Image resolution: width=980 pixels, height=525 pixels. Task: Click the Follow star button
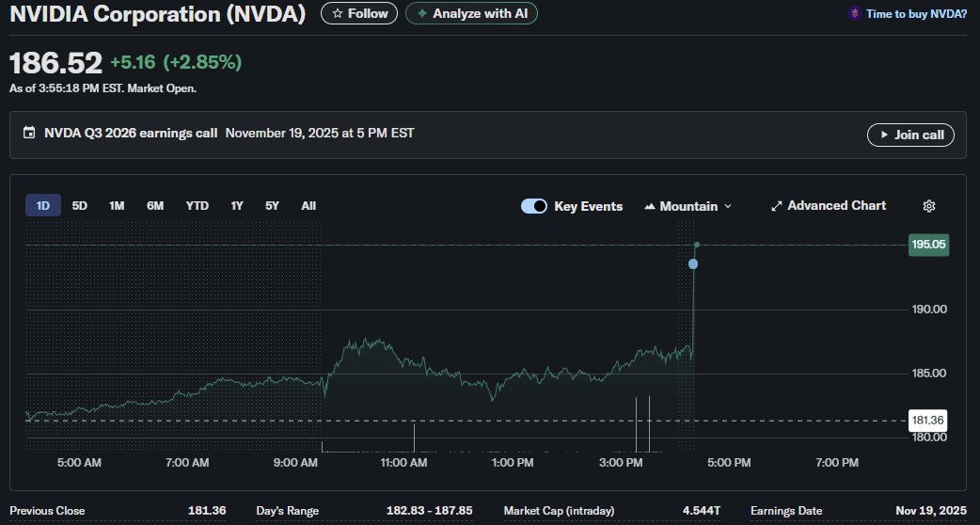[358, 13]
